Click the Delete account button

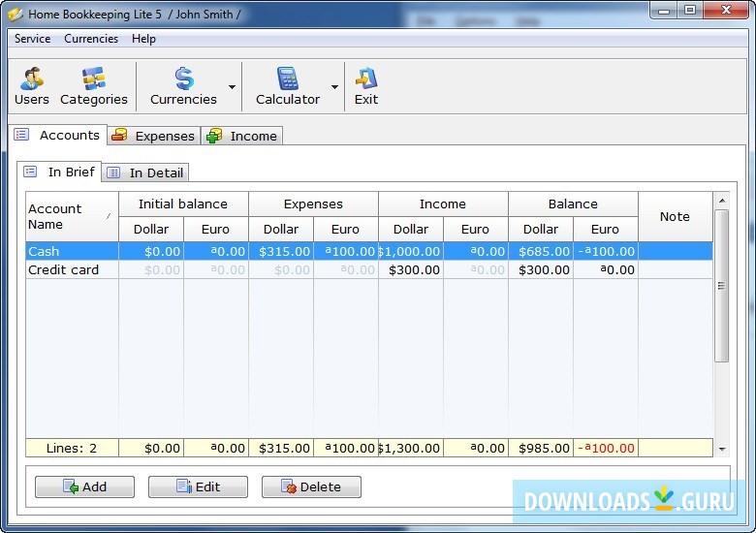tap(311, 486)
